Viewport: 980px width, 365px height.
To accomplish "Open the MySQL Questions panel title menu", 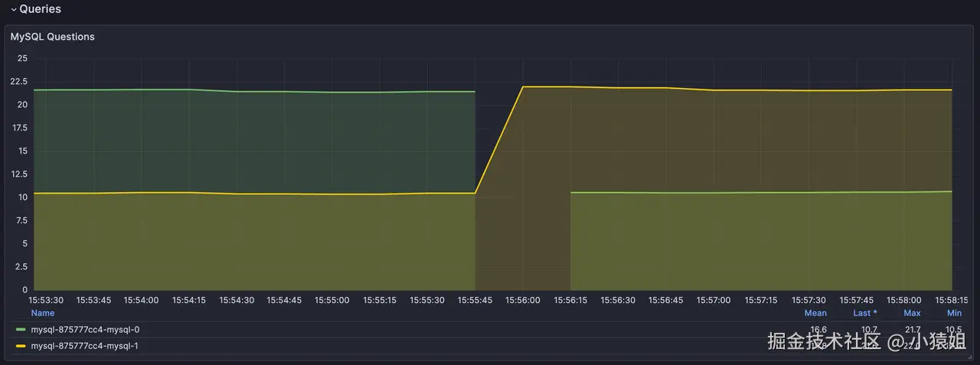I will (x=53, y=36).
